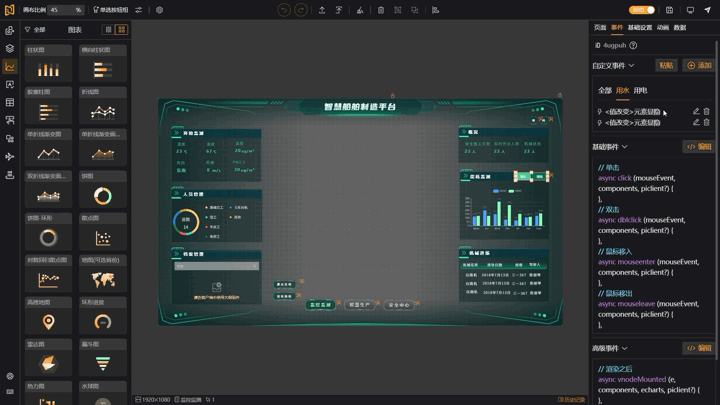Collapse the 基础事件 section chevron
Image resolution: width=720 pixels, height=405 pixels.
624,146
